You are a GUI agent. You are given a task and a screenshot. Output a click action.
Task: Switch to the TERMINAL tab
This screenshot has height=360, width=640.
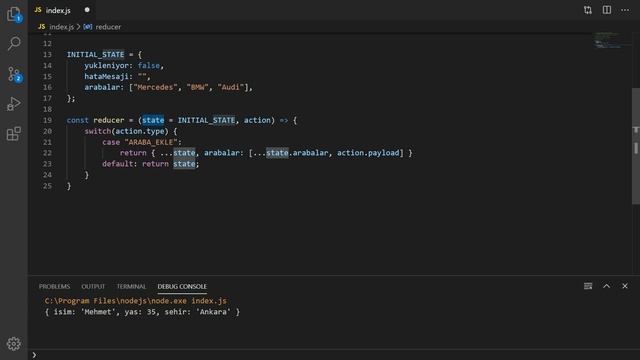click(x=131, y=287)
